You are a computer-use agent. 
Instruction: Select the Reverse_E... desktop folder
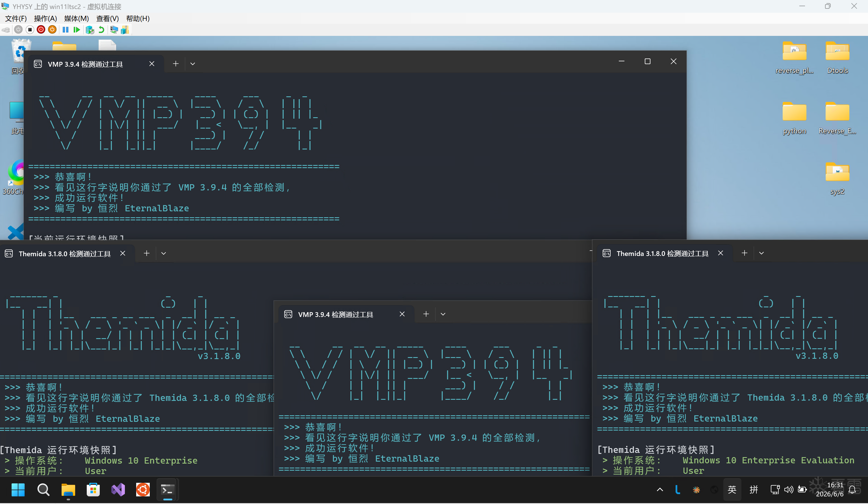837,118
